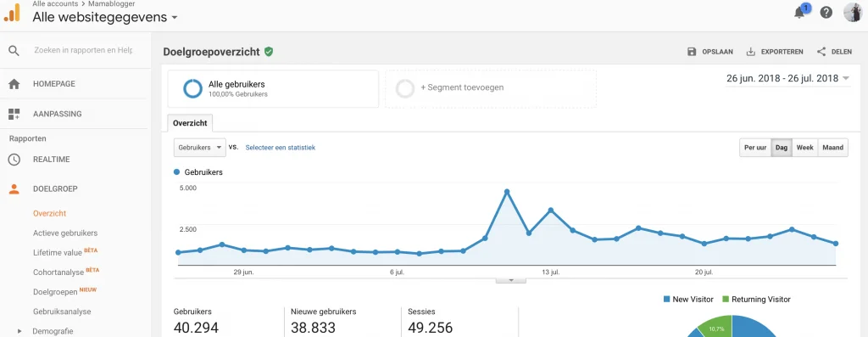The width and height of the screenshot is (868, 337).
Task: Open the date range picker dropdown
Action: click(787, 78)
